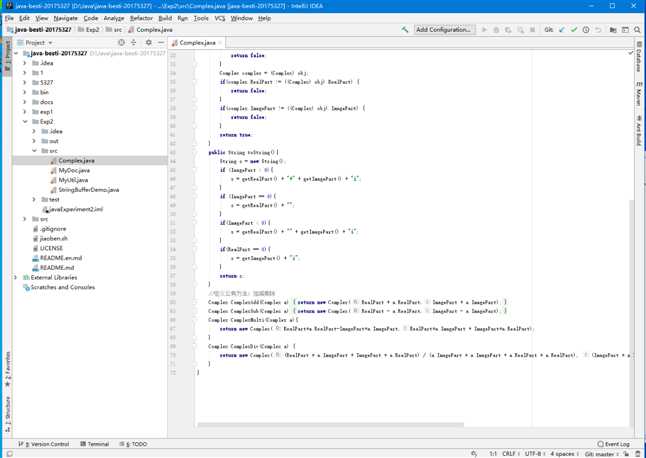
Task: Click the lock read-only icon in status bar
Action: (x=626, y=454)
